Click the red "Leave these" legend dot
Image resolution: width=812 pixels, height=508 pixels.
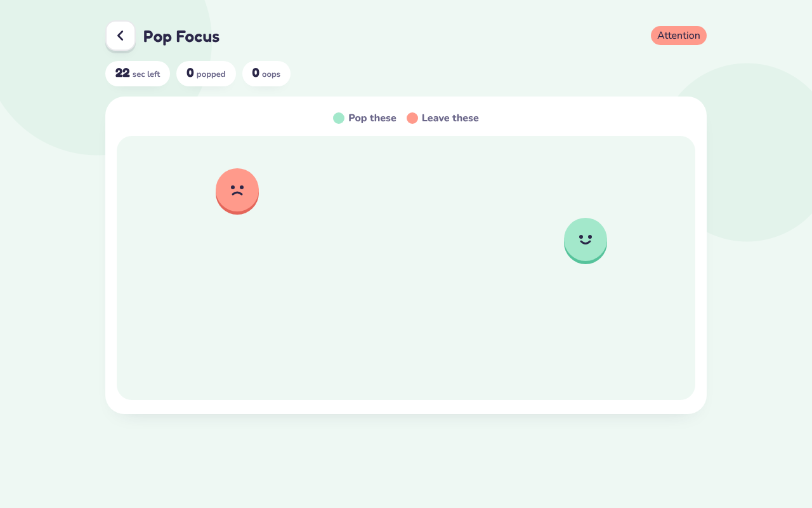412,118
